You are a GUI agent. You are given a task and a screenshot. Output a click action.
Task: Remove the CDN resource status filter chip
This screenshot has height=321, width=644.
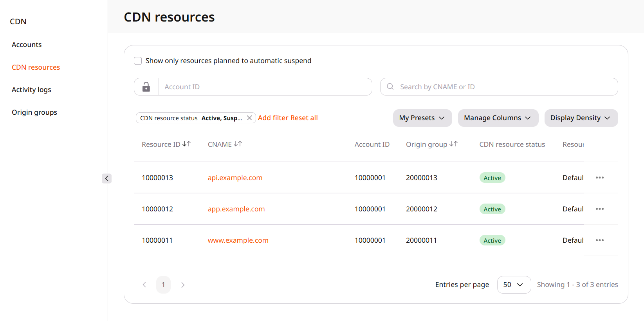point(249,118)
